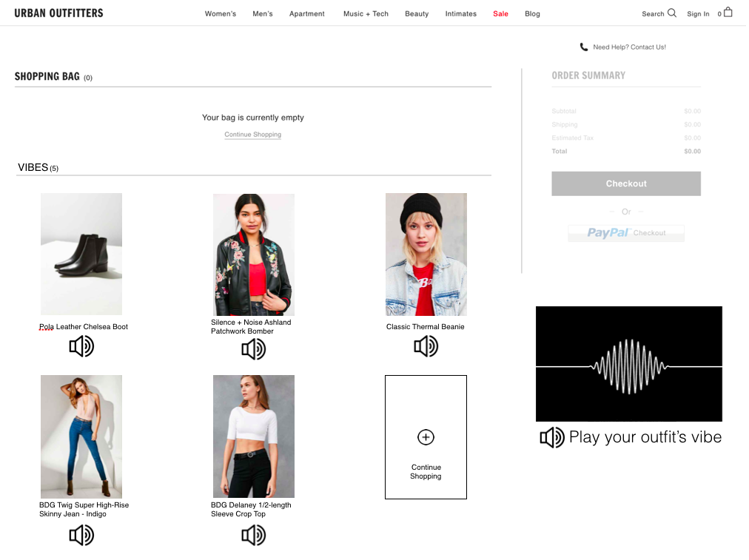Click the phone icon next to Need Help
This screenshot has height=560, width=749.
(x=584, y=47)
